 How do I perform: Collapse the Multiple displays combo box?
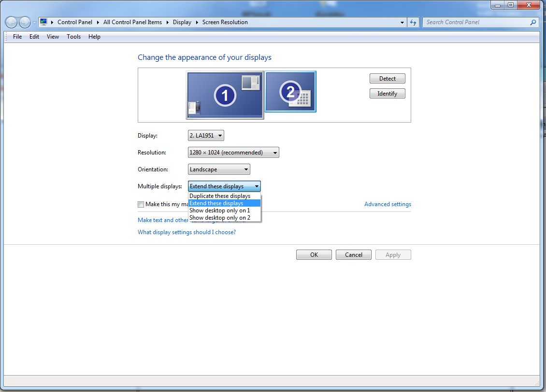coord(224,186)
